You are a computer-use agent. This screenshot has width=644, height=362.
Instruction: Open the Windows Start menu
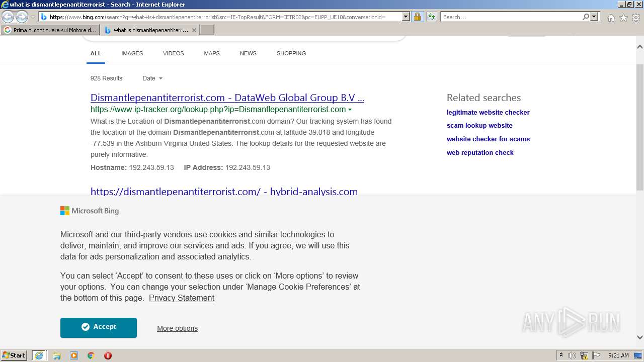pos(14,355)
